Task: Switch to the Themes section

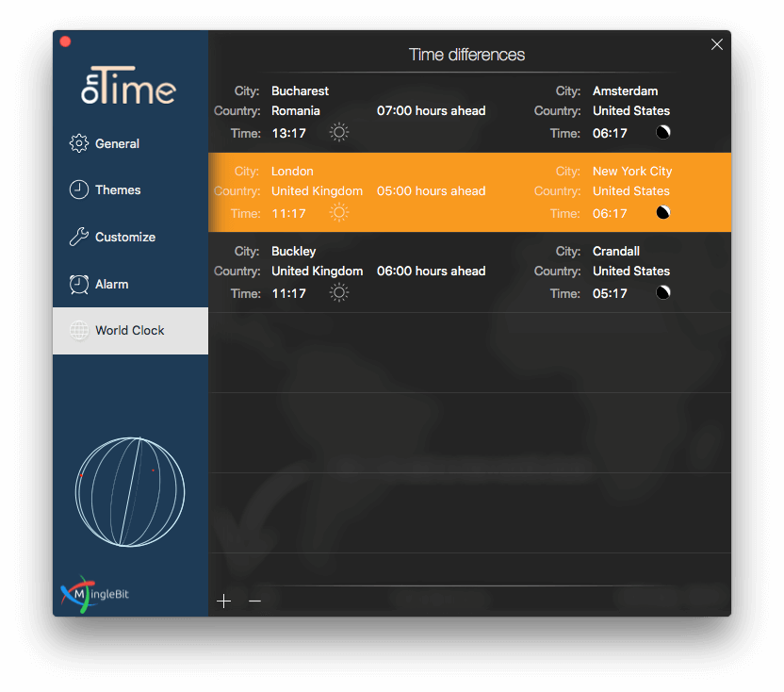Action: point(130,190)
